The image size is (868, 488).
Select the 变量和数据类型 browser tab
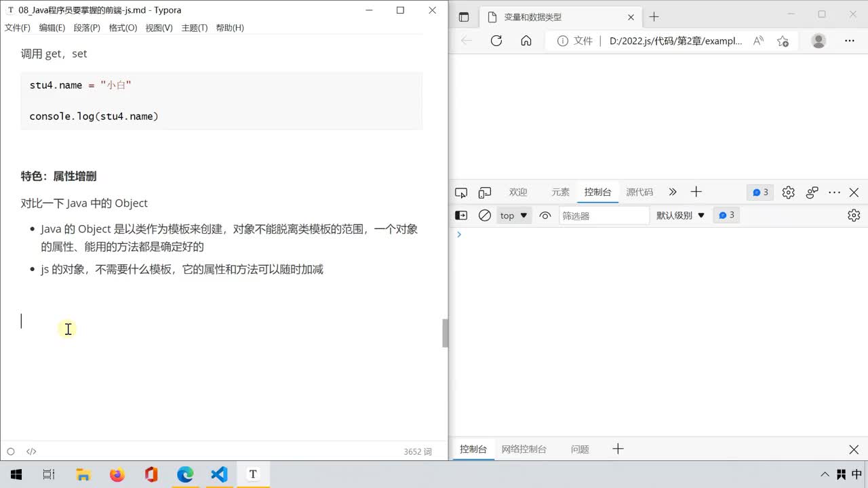click(560, 17)
